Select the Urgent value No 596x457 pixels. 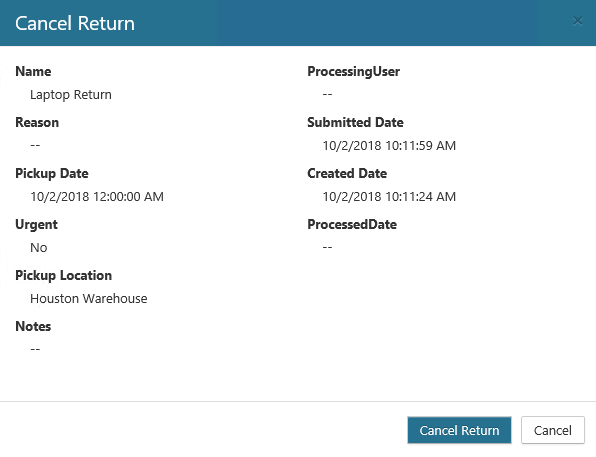pyautogui.click(x=39, y=248)
